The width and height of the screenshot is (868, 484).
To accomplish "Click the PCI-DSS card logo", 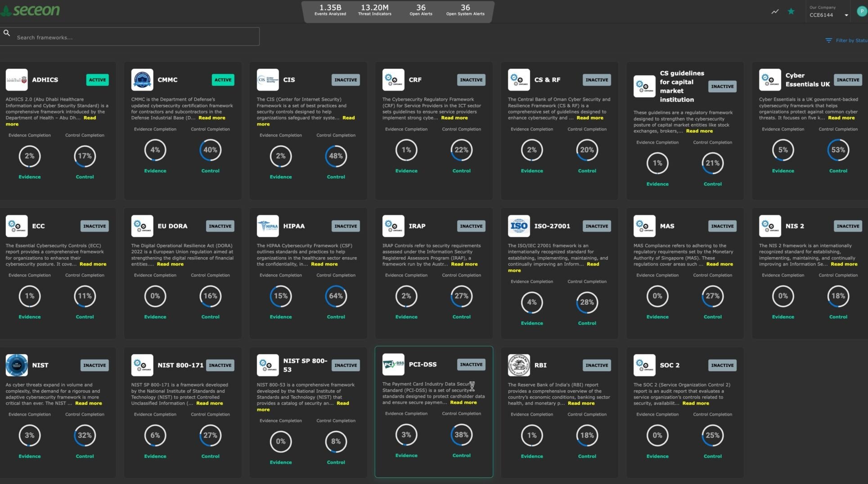I will pos(393,365).
